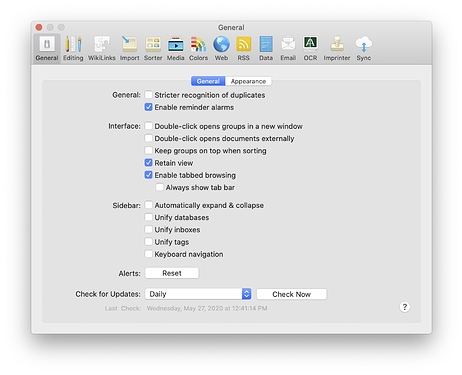Open the Check for Updates Daily dropdown
The height and width of the screenshot is (375, 462).
tap(198, 294)
